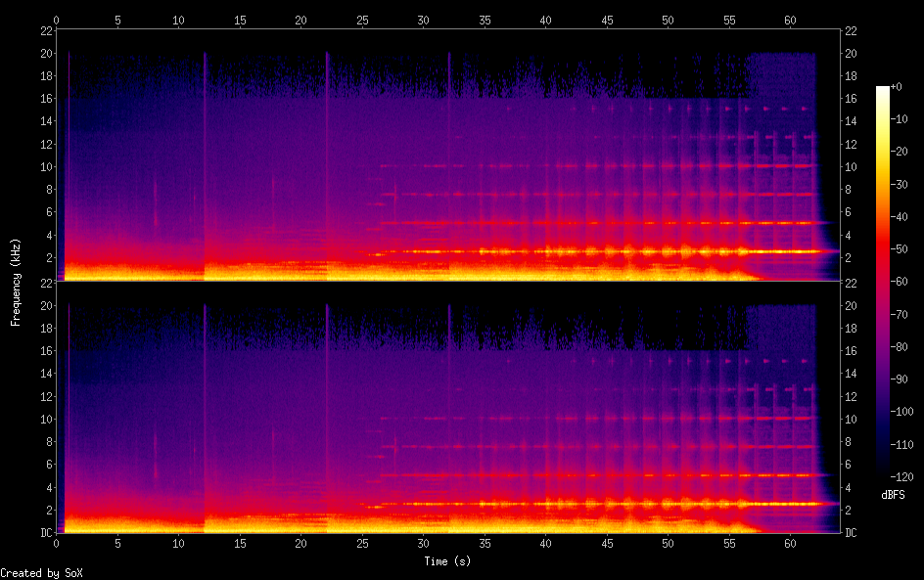The width and height of the screenshot is (924, 580).
Task: Click the '-100' color scale value
Action: point(902,412)
